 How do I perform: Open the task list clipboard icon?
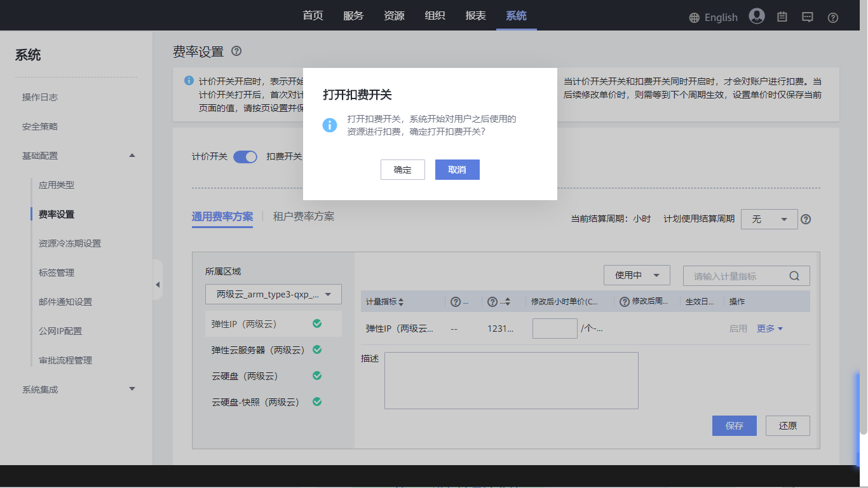782,17
